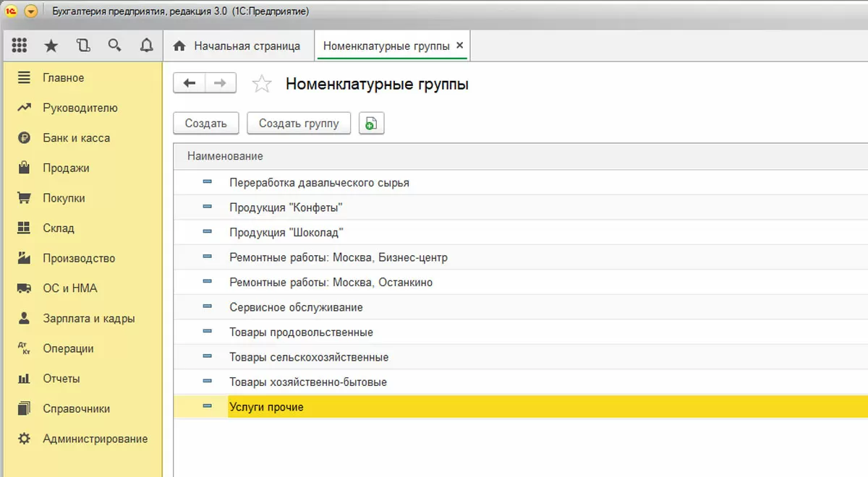Open the Справочники section

tap(76, 408)
